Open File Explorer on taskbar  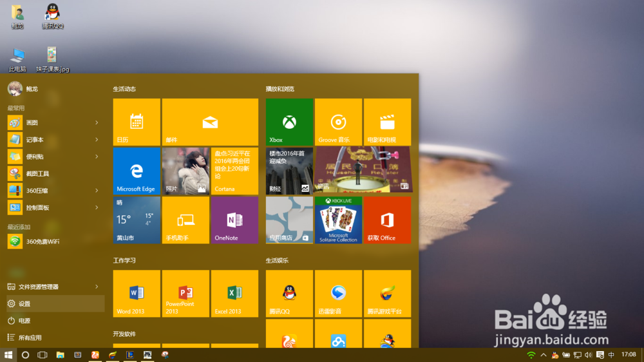tap(60, 355)
